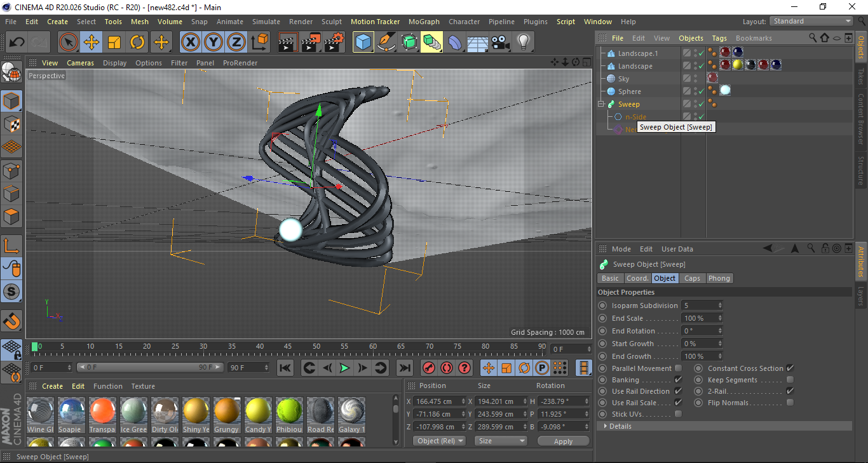Add a Floor environment object

[478, 43]
